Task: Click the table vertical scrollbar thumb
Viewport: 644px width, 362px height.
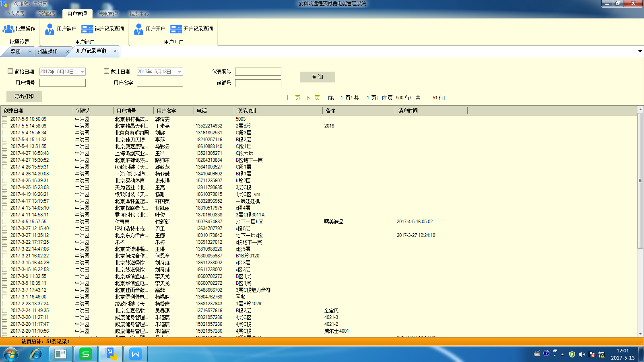Action: [x=640, y=181]
